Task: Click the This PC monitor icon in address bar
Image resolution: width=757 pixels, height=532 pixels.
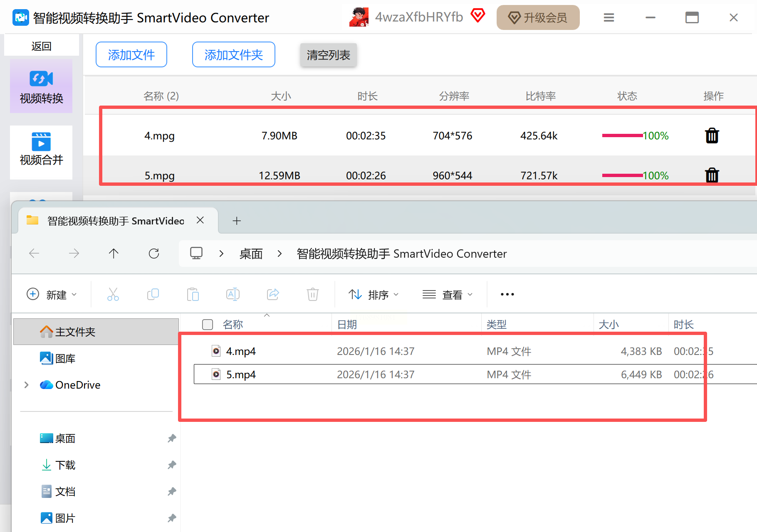Action: 196,253
